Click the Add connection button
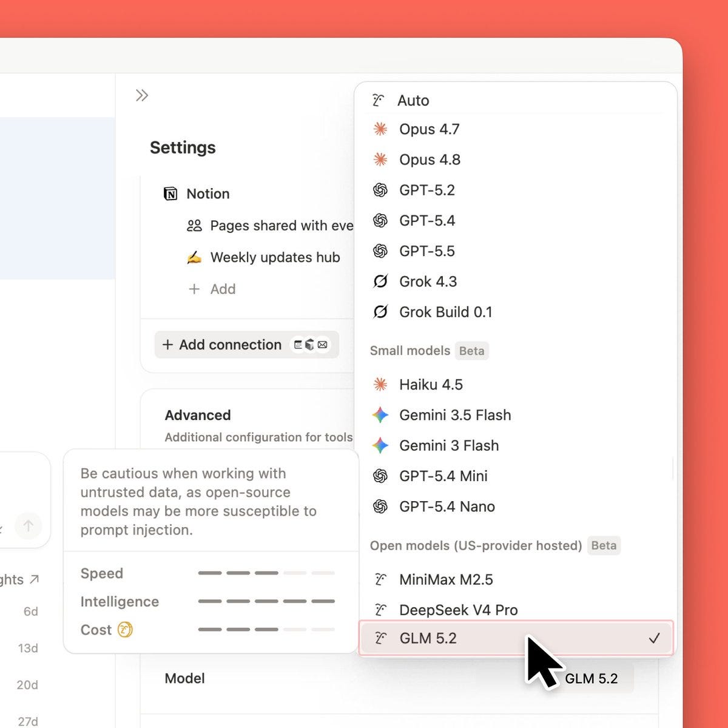This screenshot has height=728, width=728. click(x=246, y=345)
